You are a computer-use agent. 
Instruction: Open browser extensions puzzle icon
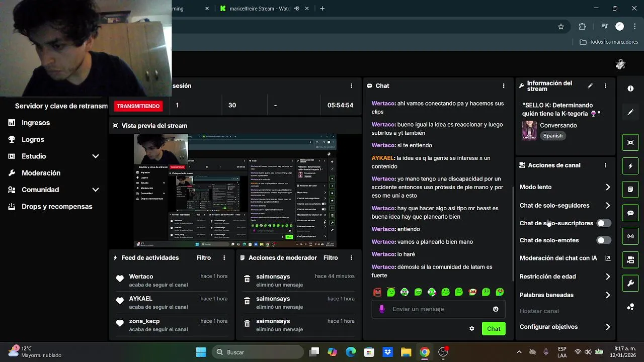(x=582, y=27)
